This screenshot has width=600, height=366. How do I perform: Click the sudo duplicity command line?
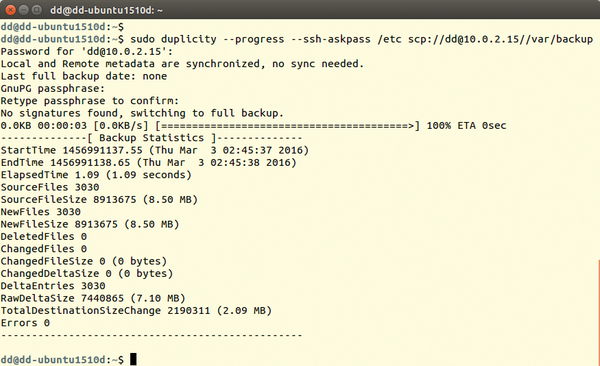point(297,39)
